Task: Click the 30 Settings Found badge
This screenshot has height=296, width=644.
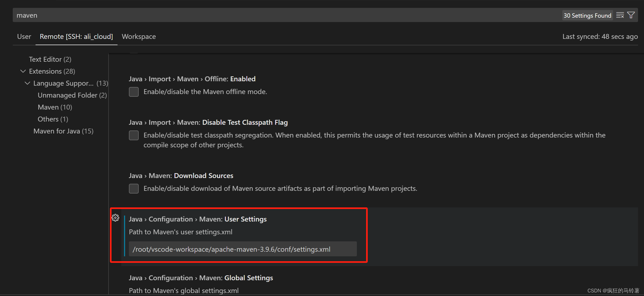Action: click(x=587, y=15)
